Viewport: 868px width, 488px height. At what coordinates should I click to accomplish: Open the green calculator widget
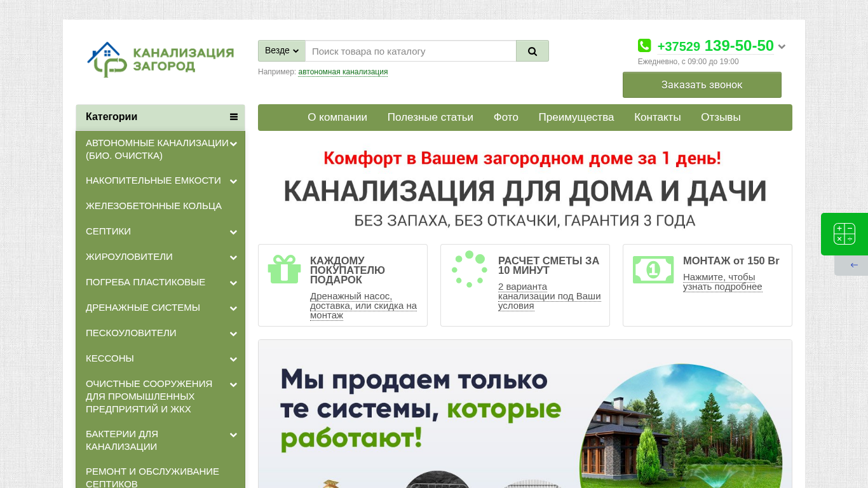click(844, 234)
